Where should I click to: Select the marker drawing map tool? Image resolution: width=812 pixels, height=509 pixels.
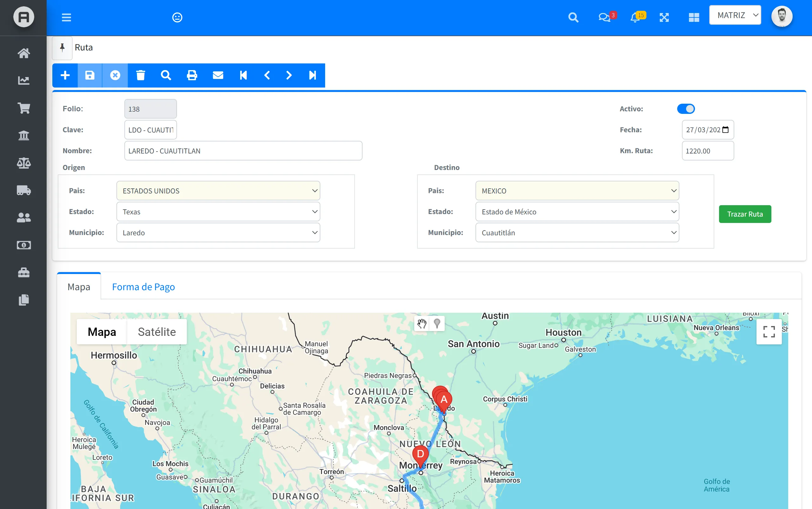coord(437,323)
